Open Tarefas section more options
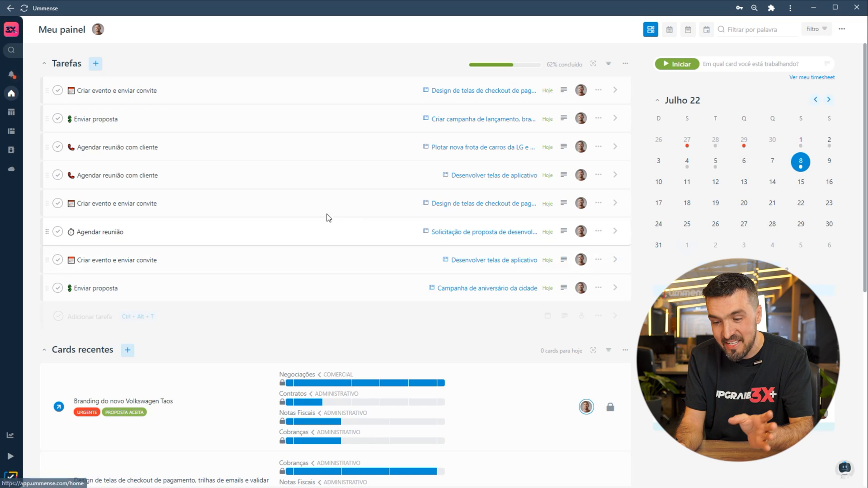The image size is (868, 488). 625,64
